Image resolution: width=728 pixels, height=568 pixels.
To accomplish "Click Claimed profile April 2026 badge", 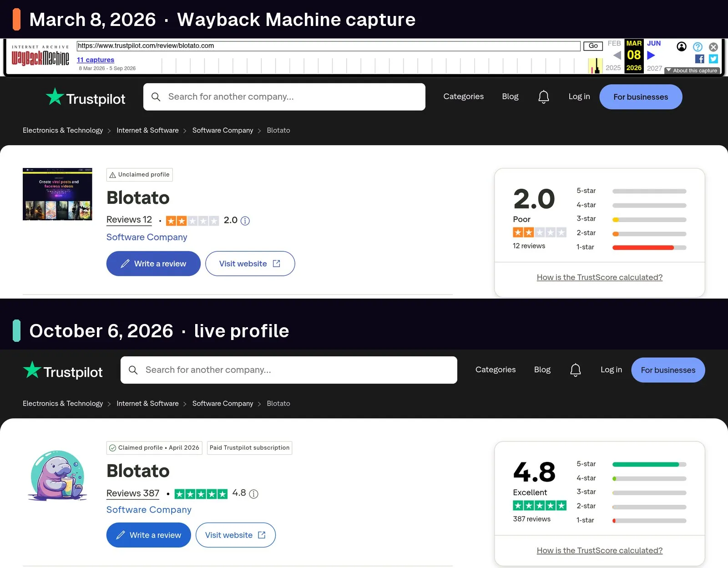I will 154,448.
